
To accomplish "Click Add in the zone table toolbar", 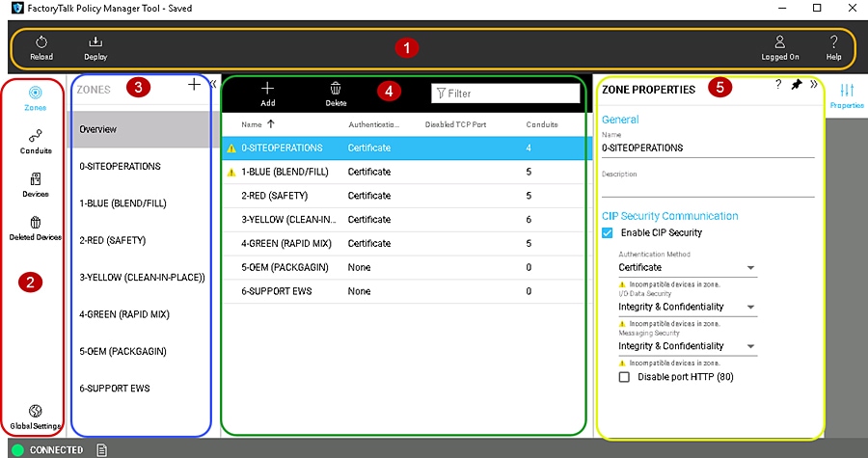I will tap(268, 94).
